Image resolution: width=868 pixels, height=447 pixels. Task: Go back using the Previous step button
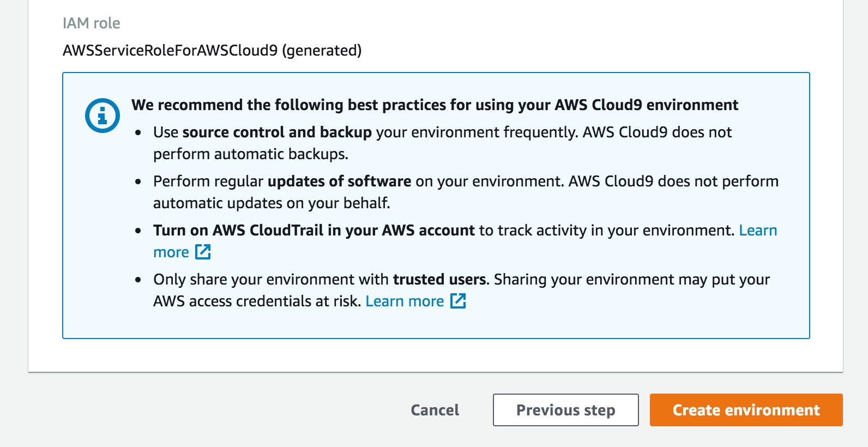pos(565,410)
